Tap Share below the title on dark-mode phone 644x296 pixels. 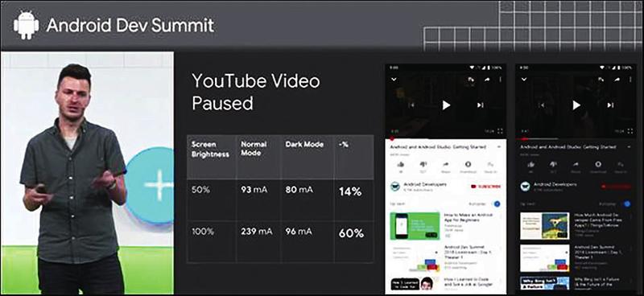[x=576, y=166]
